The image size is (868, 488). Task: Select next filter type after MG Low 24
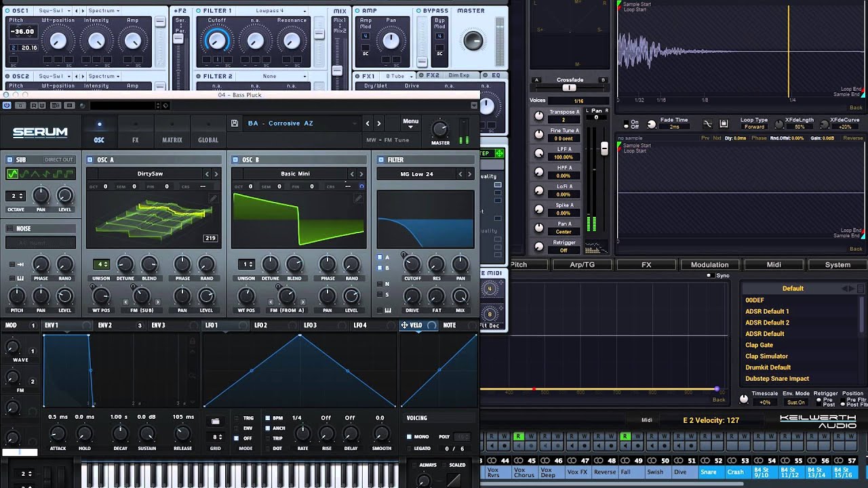(469, 174)
